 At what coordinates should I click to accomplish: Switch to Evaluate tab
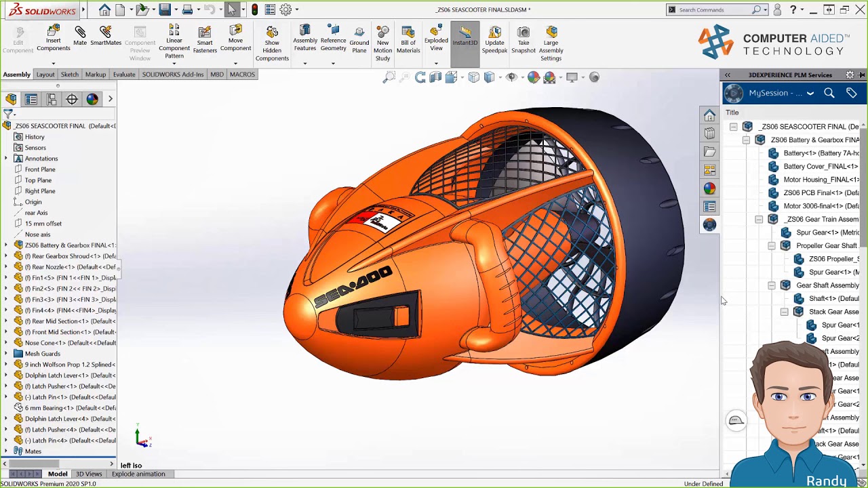(124, 75)
